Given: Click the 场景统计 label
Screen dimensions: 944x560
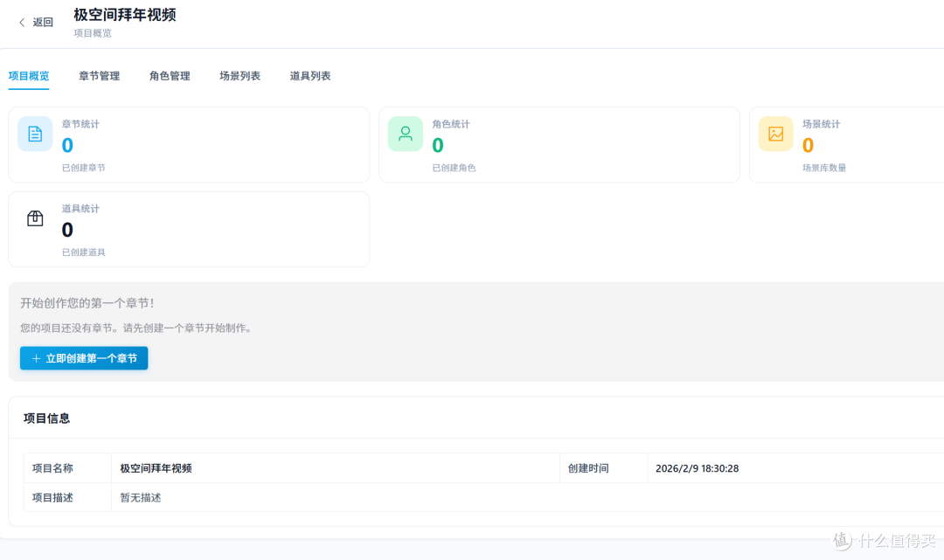Looking at the screenshot, I should click(x=821, y=124).
